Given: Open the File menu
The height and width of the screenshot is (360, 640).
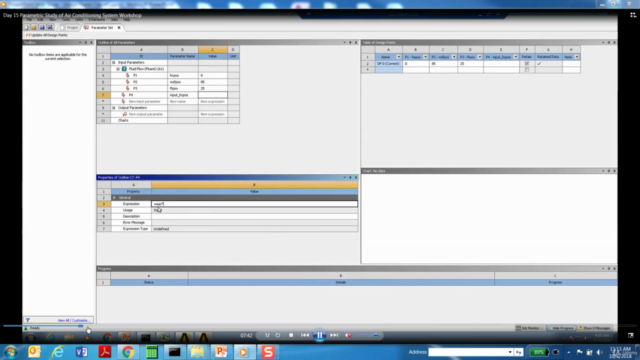Looking at the screenshot, I should tap(29, 19).
